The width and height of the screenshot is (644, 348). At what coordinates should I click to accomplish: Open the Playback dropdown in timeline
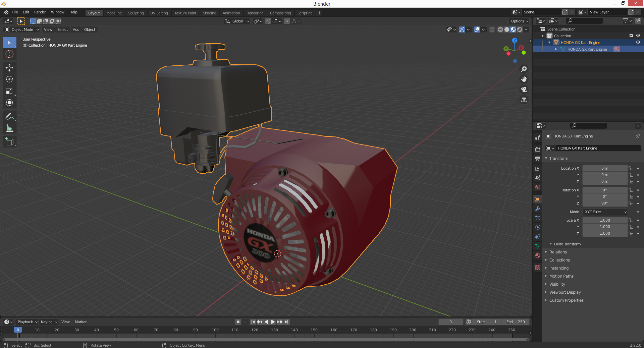[28, 322]
